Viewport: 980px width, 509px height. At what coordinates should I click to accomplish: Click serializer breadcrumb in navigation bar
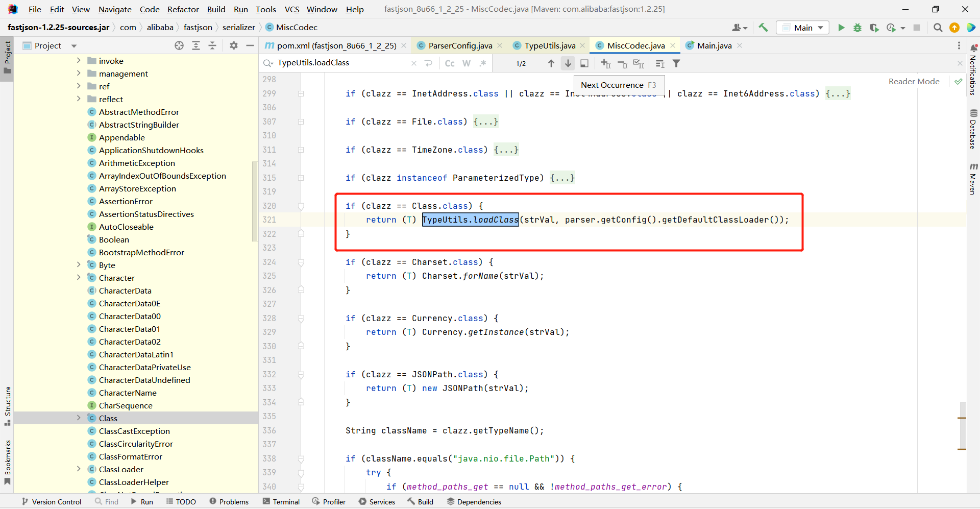point(238,27)
